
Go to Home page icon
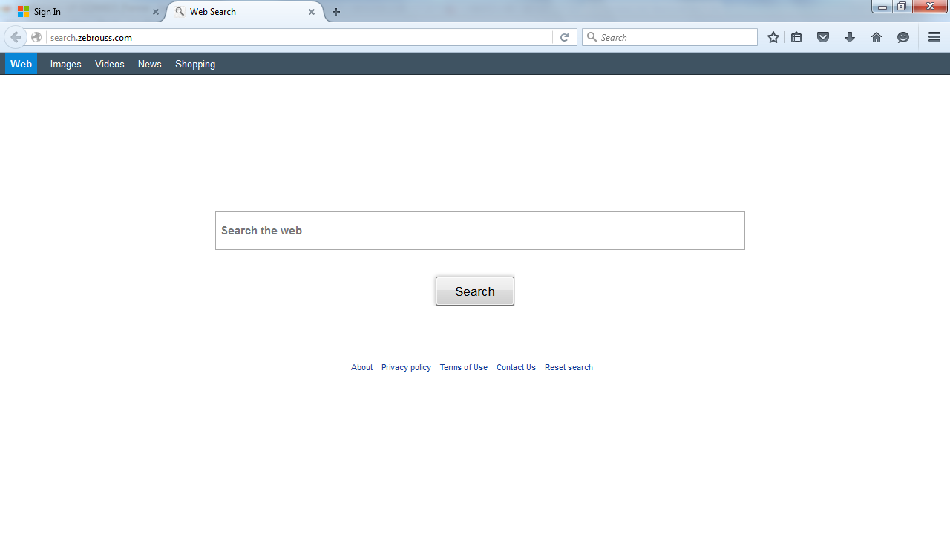pos(877,37)
